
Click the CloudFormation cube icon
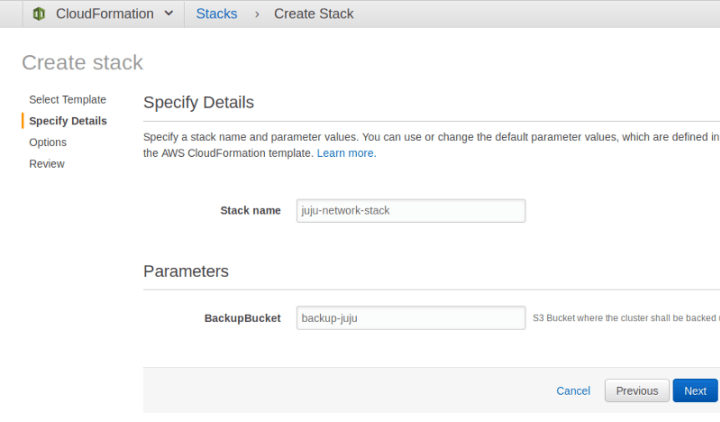click(x=39, y=14)
